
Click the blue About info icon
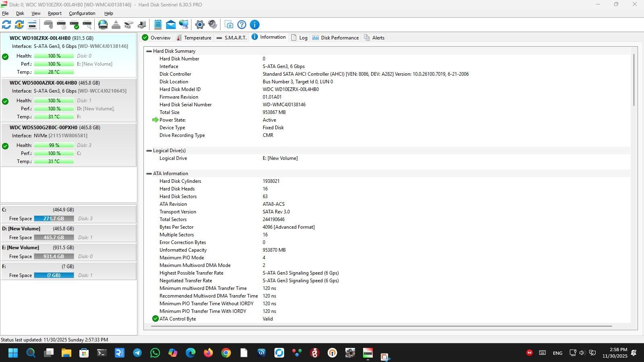tap(255, 25)
